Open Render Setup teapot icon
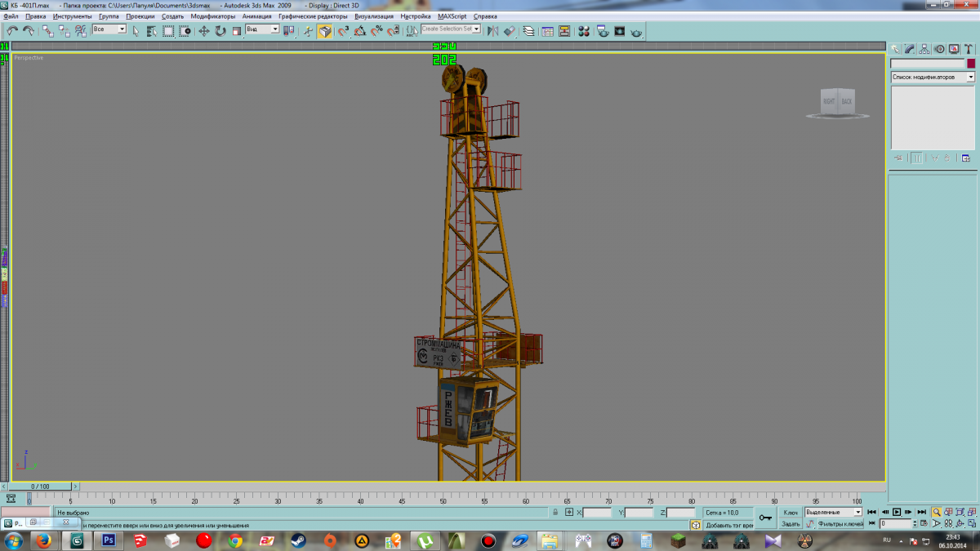980x551 pixels. (x=604, y=31)
